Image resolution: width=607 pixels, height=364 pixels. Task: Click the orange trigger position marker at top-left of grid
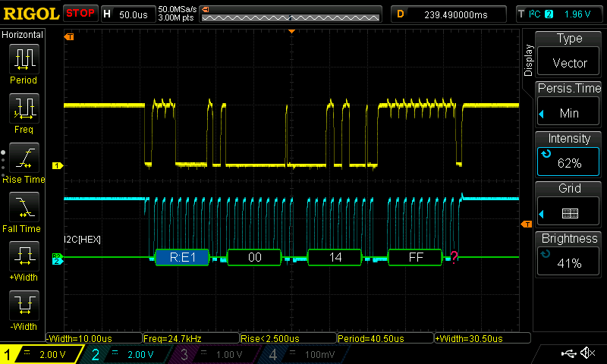(x=69, y=36)
